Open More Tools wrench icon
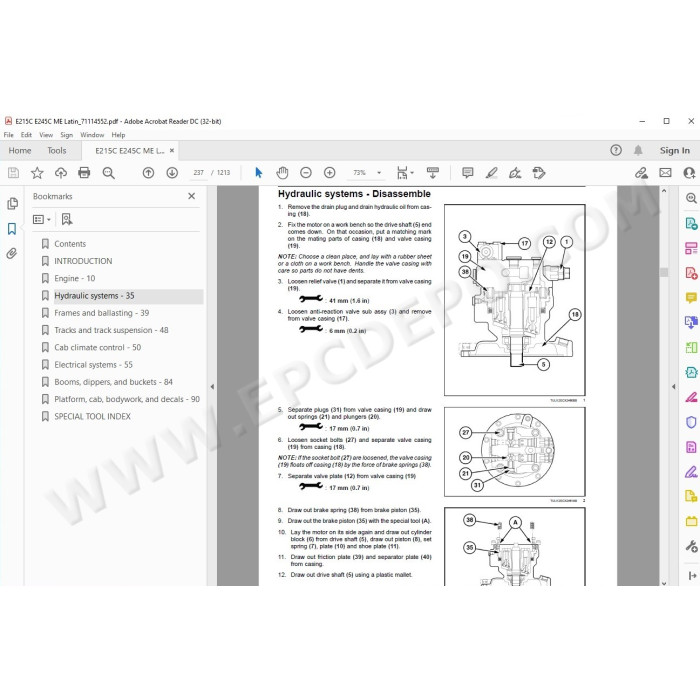 point(691,546)
